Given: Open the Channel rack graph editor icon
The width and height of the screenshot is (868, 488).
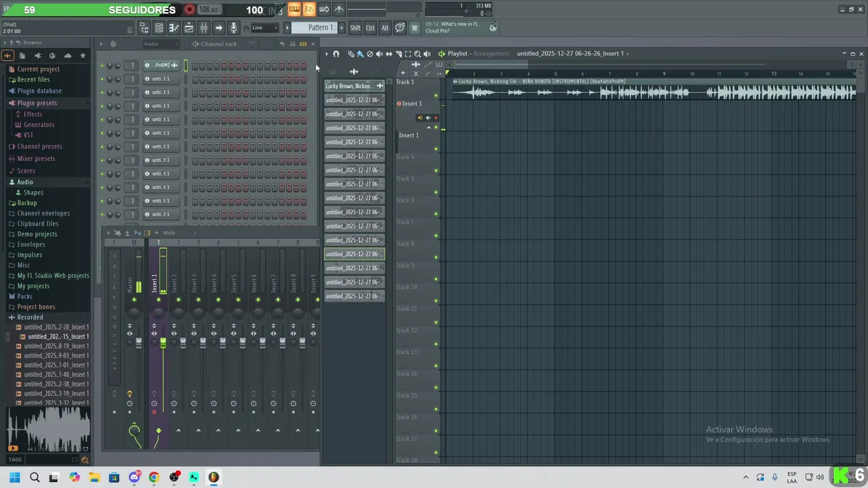Looking at the screenshot, I should [x=293, y=44].
